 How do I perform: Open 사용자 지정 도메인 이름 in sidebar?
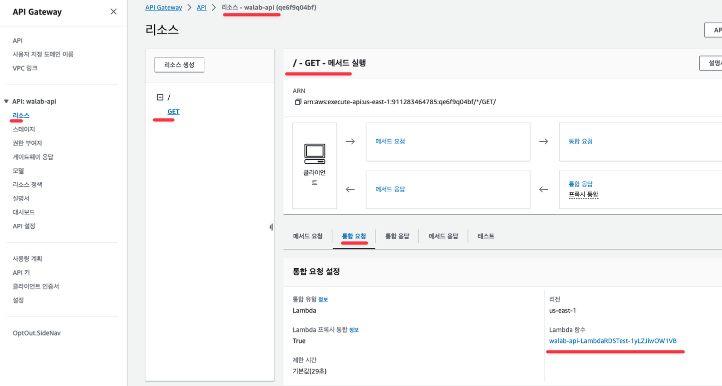pyautogui.click(x=43, y=54)
